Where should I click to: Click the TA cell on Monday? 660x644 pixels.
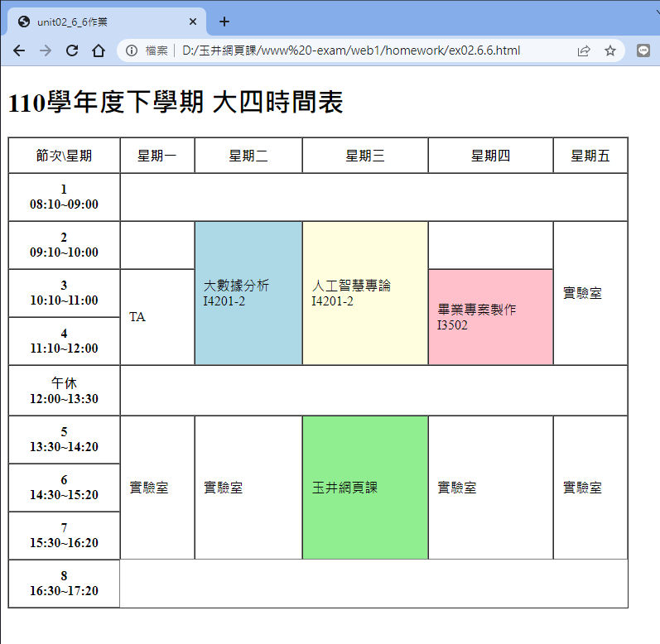point(157,317)
